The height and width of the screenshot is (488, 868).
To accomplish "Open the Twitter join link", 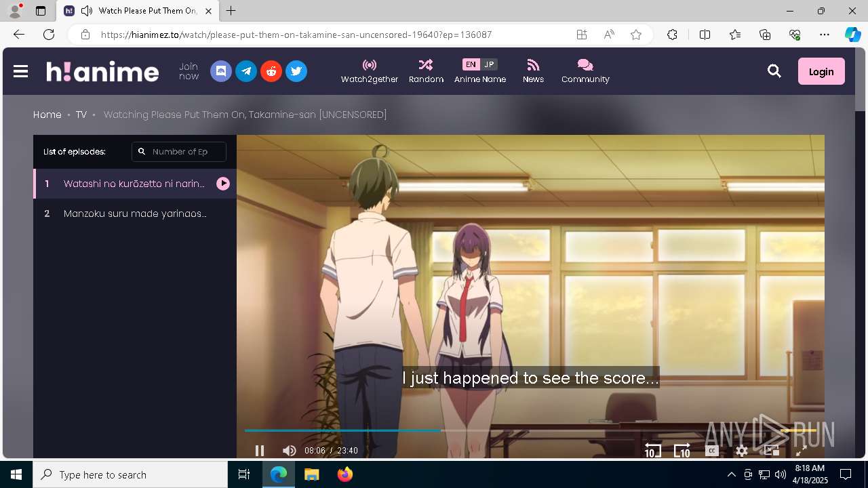I will (x=296, y=71).
